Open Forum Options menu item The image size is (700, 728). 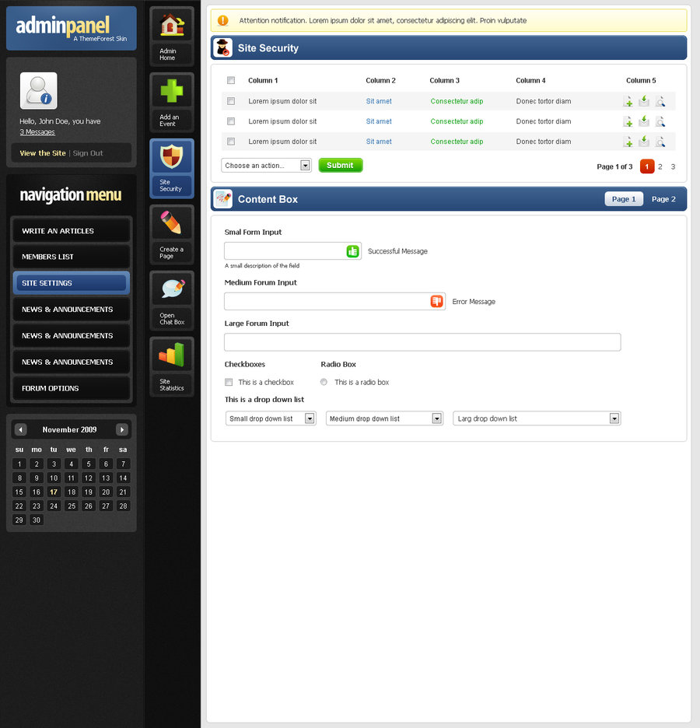[x=72, y=388]
